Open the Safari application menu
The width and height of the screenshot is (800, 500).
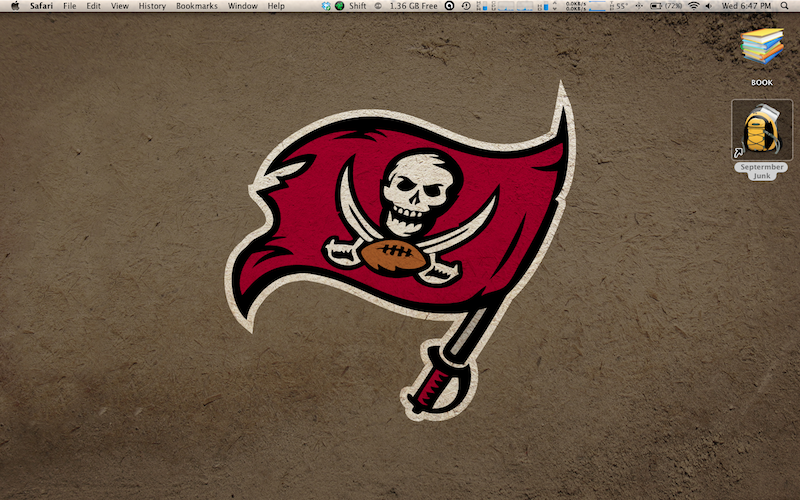tap(41, 6)
